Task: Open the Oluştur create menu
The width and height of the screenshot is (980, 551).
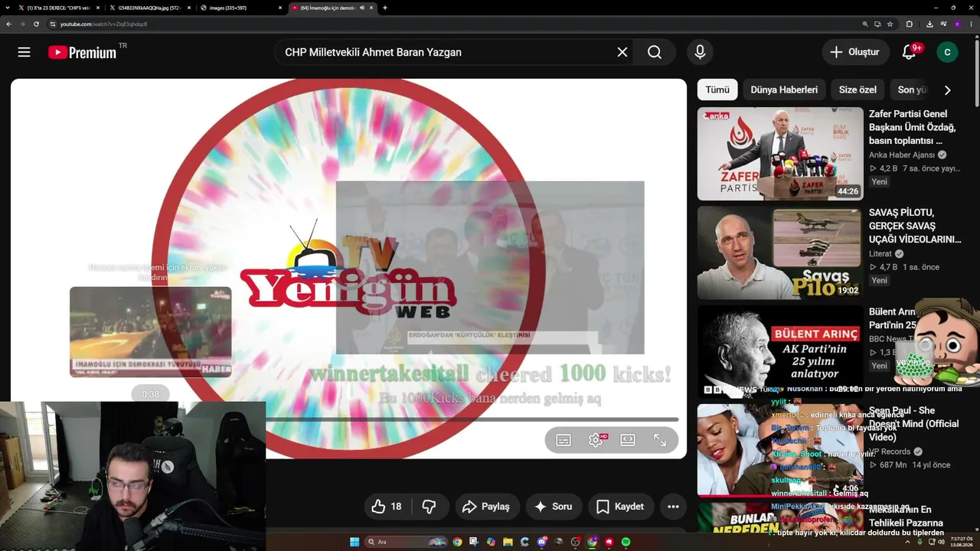Action: point(854,52)
